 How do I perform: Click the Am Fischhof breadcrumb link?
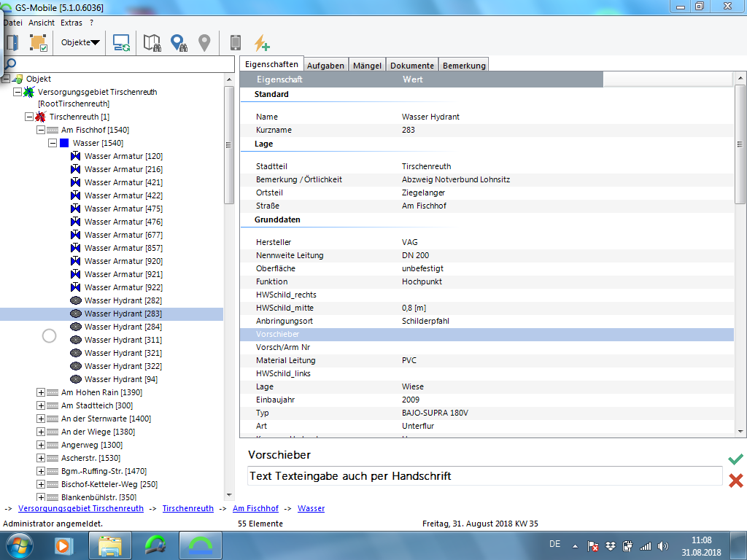(x=255, y=508)
